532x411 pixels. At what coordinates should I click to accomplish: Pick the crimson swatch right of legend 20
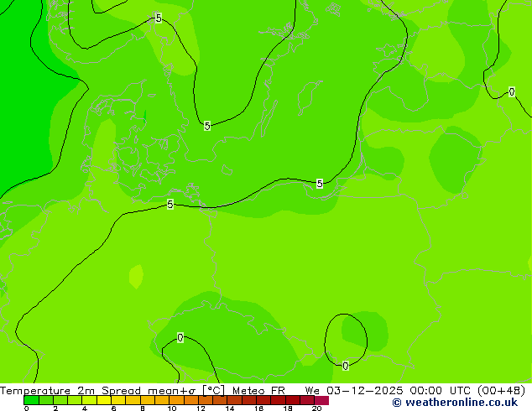pos(321,400)
